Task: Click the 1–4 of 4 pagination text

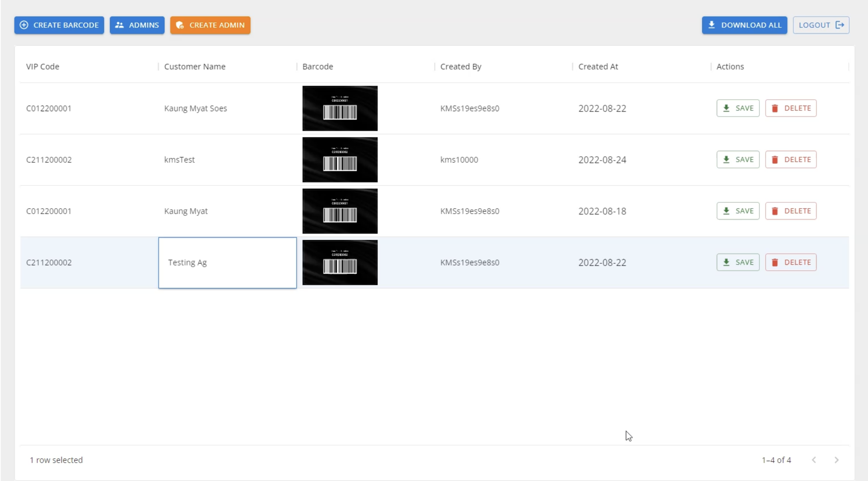Action: coord(776,460)
